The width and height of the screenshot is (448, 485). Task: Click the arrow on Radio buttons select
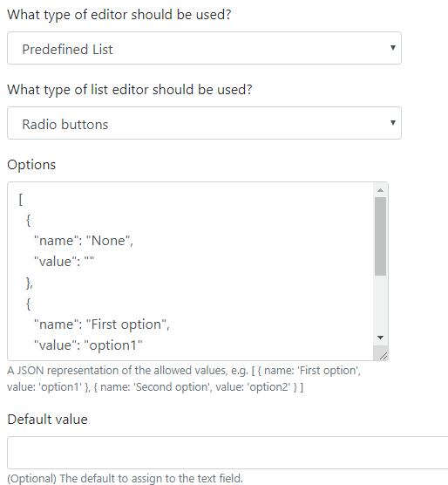tap(393, 123)
